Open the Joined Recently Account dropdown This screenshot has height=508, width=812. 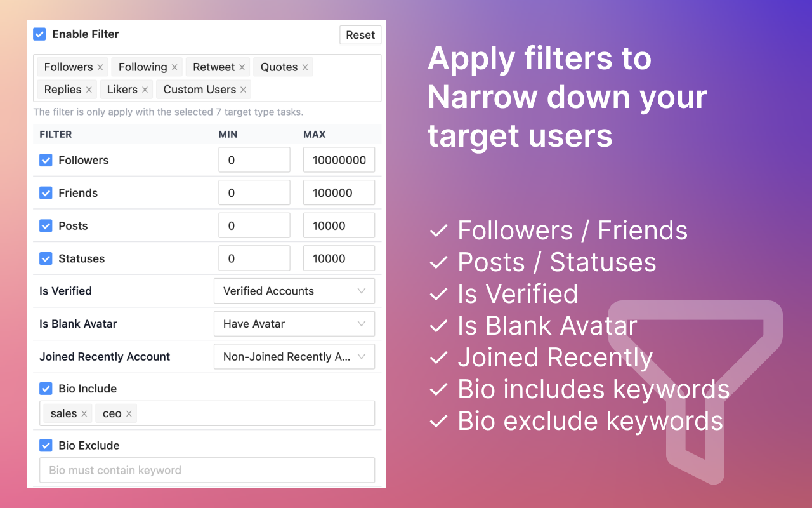coord(294,357)
